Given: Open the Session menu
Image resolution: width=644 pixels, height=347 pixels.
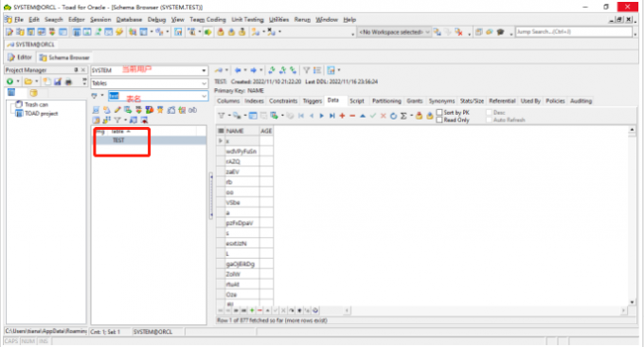Looking at the screenshot, I should [100, 19].
